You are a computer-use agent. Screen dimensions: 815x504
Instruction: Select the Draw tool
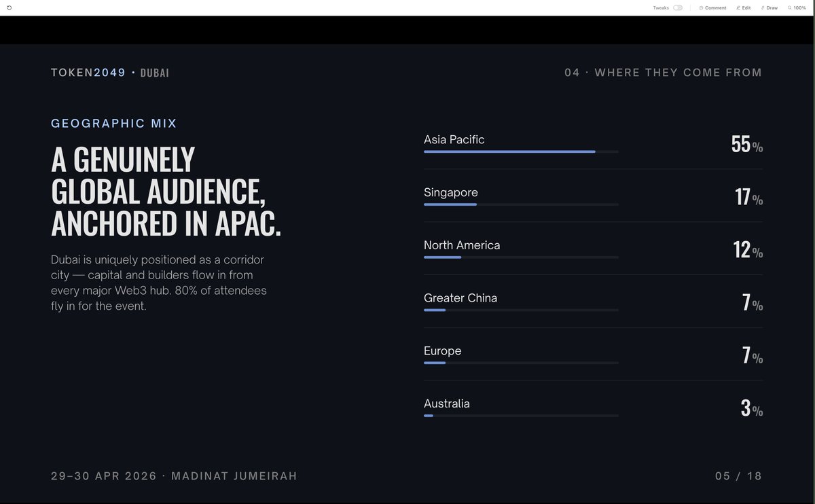769,7
